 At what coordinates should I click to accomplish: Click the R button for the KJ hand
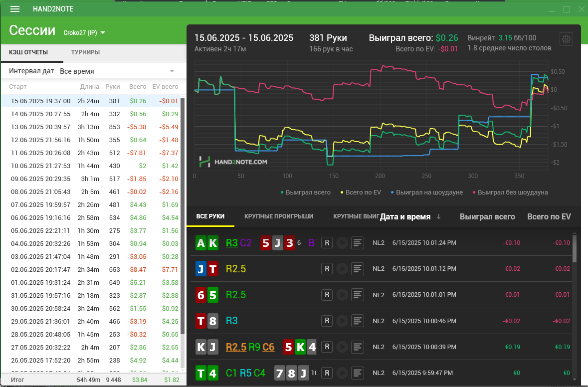(327, 347)
